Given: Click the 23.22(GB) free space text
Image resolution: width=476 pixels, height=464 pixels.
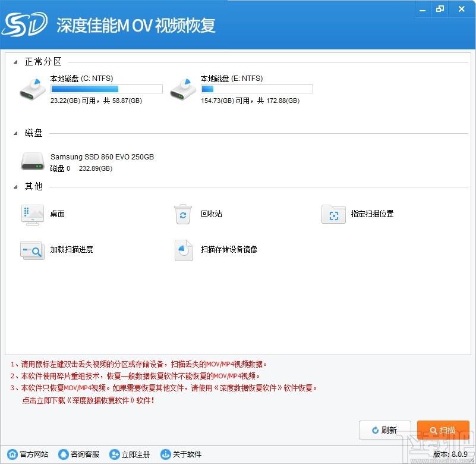Looking at the screenshot, I should coord(96,101).
